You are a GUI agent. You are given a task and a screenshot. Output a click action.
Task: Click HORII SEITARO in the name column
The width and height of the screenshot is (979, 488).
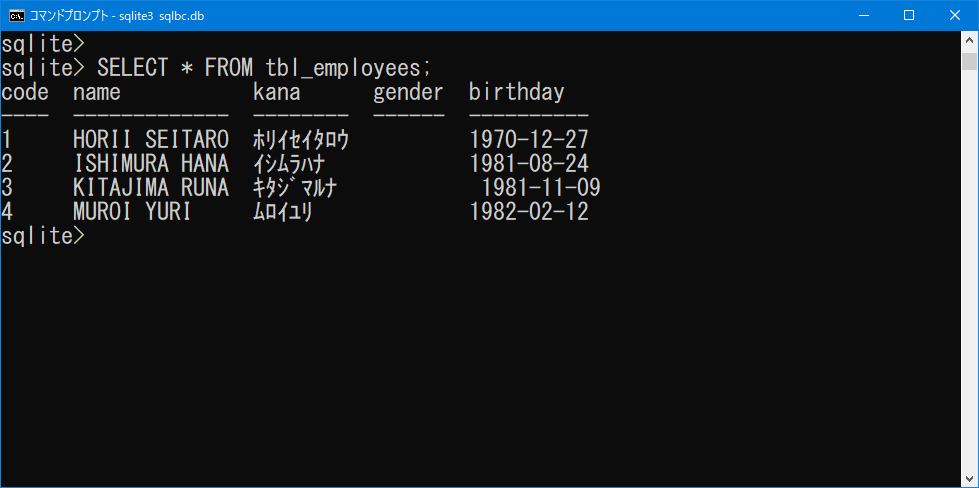click(151, 140)
